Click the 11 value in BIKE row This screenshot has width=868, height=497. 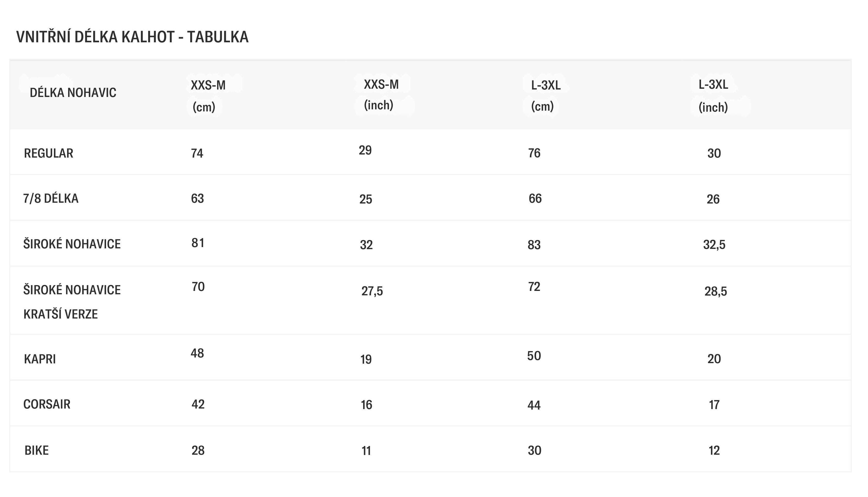tap(366, 451)
